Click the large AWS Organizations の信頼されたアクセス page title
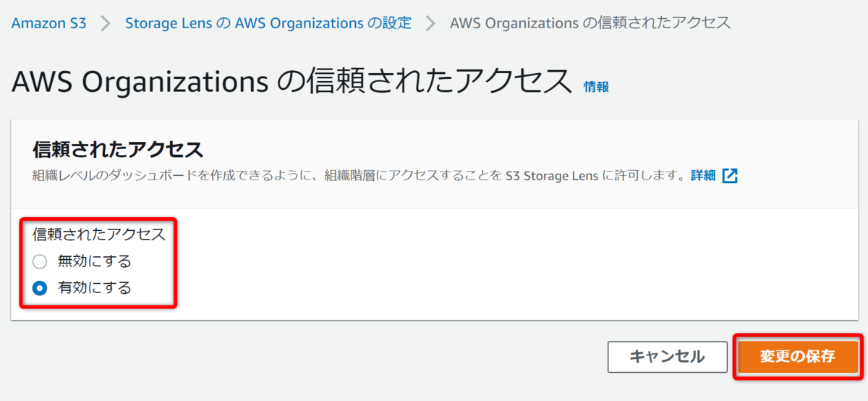 pyautogui.click(x=292, y=83)
